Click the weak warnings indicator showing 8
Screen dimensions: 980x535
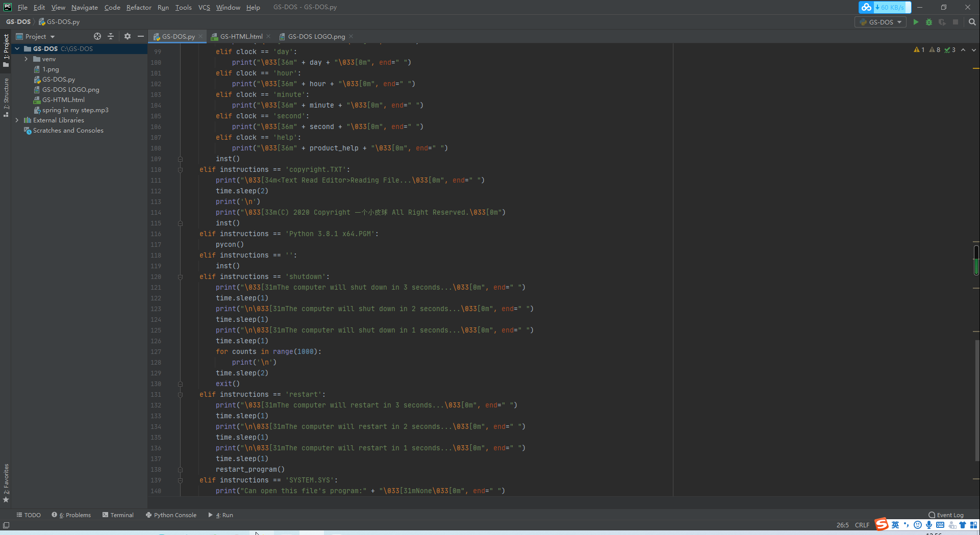coord(935,49)
